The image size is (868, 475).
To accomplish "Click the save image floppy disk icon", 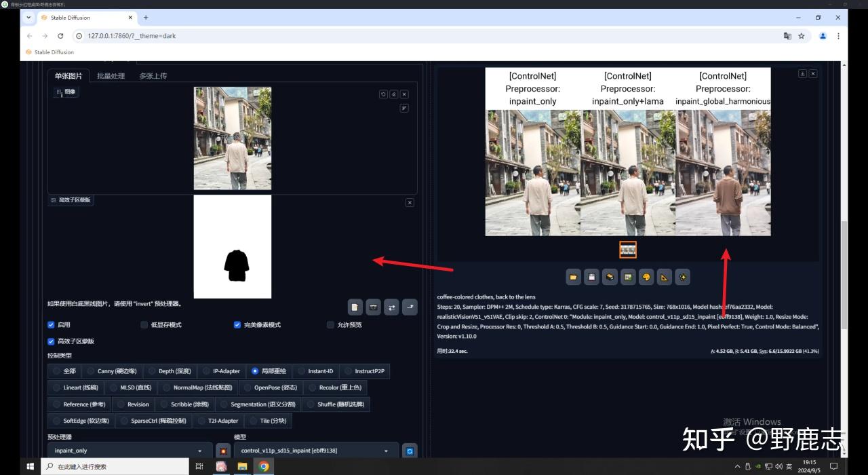I will click(x=592, y=277).
